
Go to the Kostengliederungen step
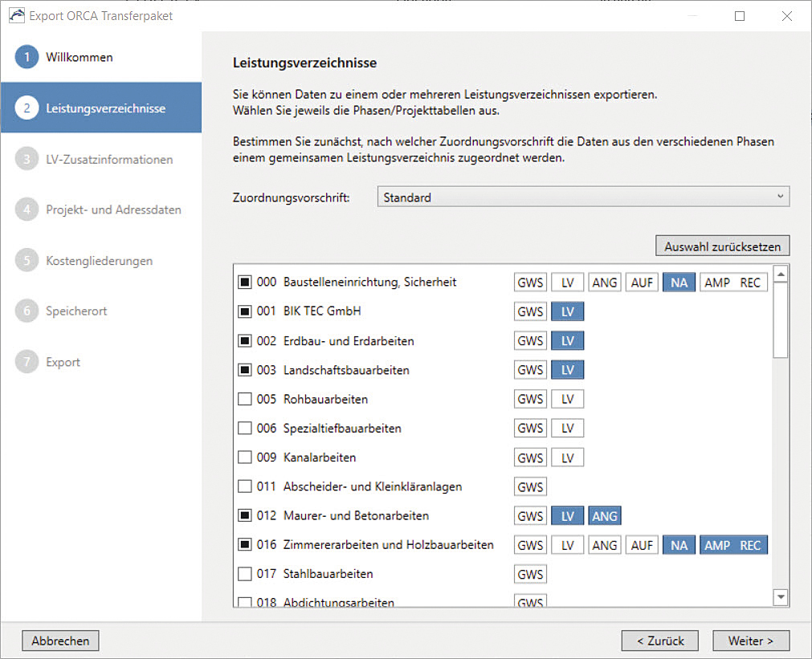99,260
